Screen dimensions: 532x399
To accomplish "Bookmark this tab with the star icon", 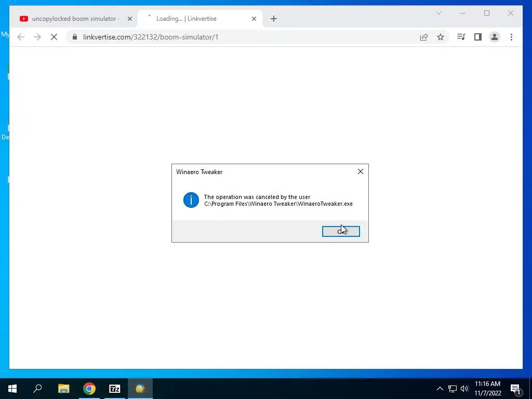I will point(441,37).
